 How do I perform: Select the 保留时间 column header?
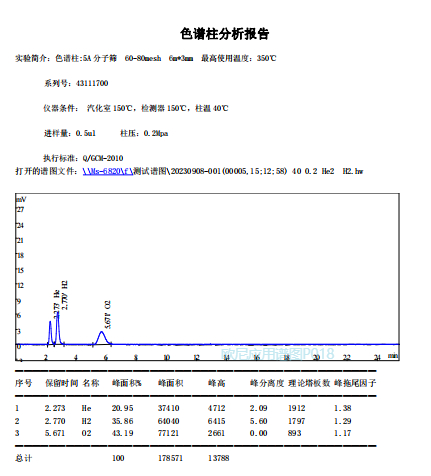(x=62, y=383)
